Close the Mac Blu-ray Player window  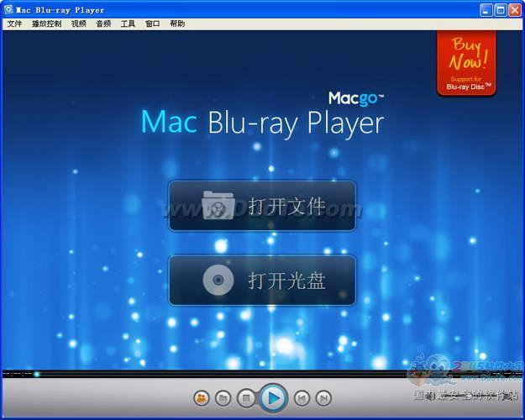click(x=515, y=10)
